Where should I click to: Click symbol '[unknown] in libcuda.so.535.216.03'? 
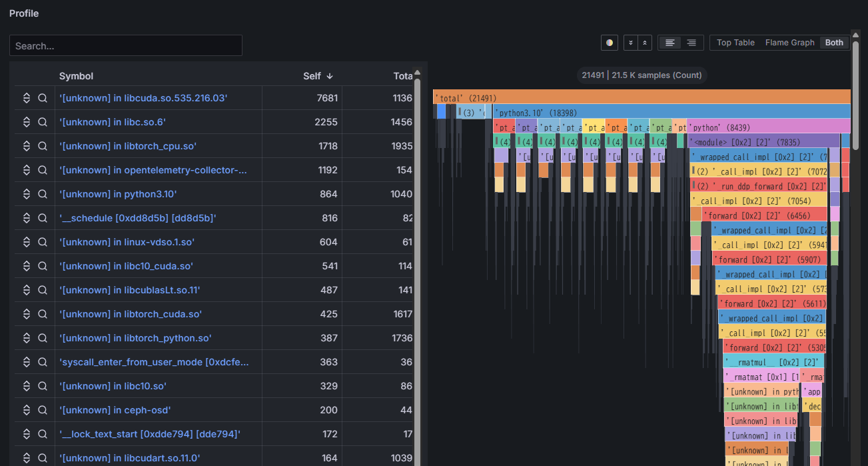(x=143, y=98)
